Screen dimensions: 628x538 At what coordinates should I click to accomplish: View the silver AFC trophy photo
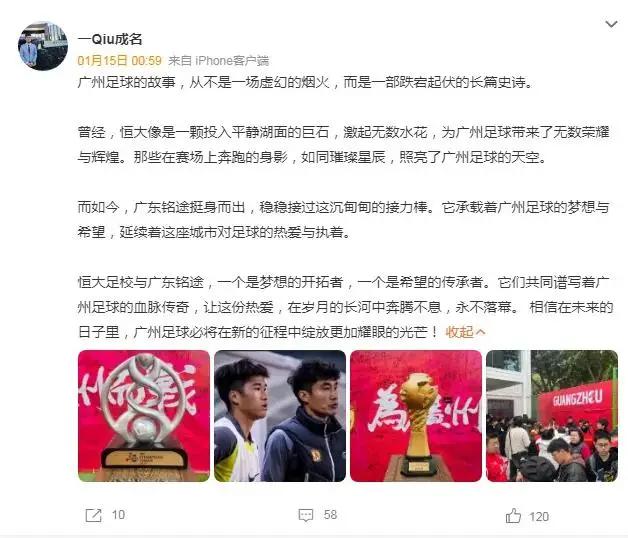(x=144, y=416)
